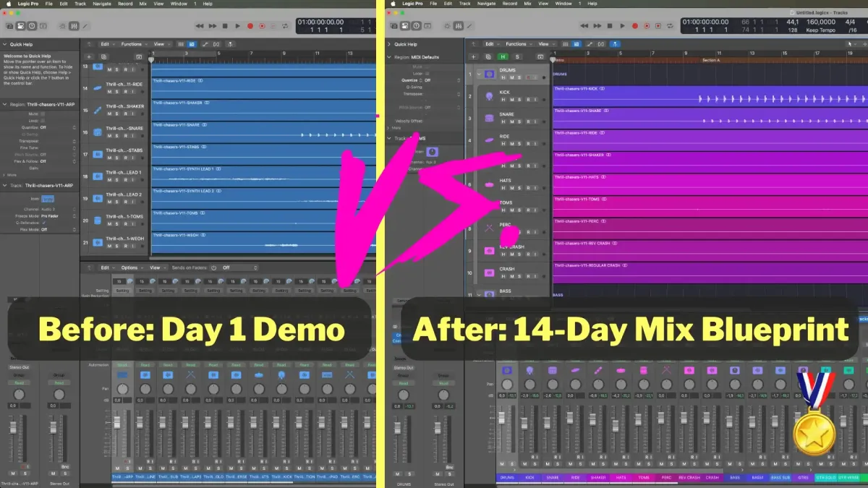The width and height of the screenshot is (868, 488).
Task: Click the PERC crossed-sticks track icon
Action: tap(490, 228)
